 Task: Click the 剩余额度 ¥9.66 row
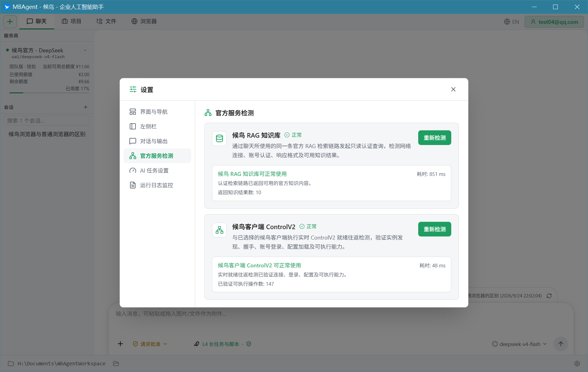pyautogui.click(x=49, y=81)
